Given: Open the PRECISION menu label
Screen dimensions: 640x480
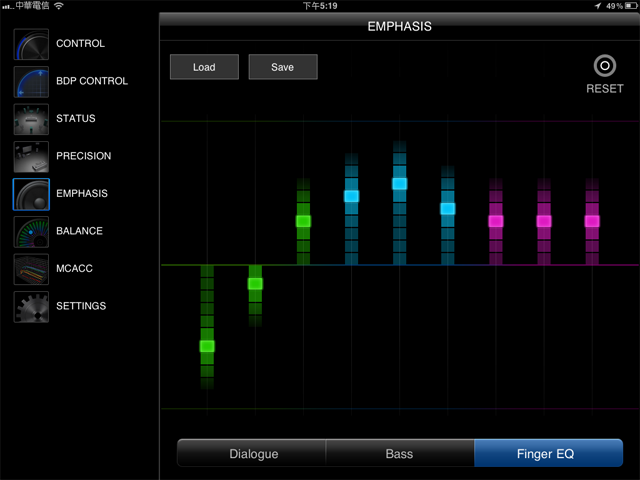Looking at the screenshot, I should pos(83,156).
